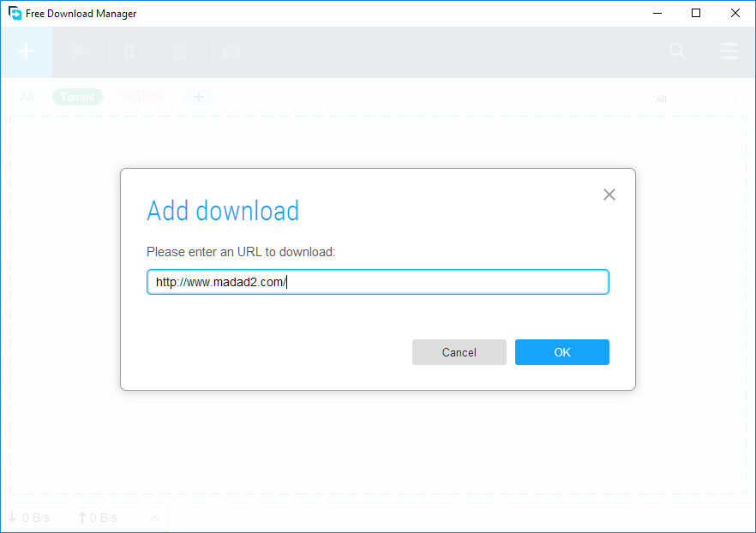Open the All status filter dropdown
Image resolution: width=756 pixels, height=533 pixels.
[x=694, y=99]
